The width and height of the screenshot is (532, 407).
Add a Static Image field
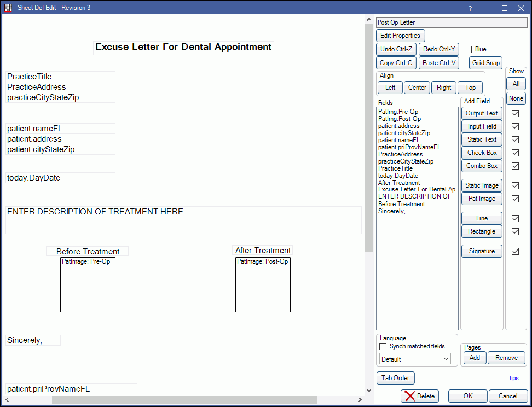(x=482, y=185)
